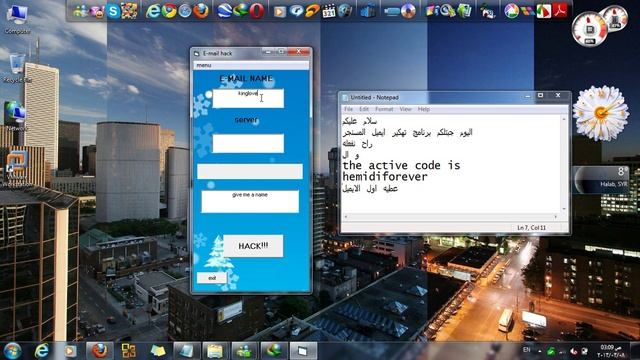The height and width of the screenshot is (360, 640).
Task: Click the E-MAIL NAME field containing kinglove
Action: 248,98
